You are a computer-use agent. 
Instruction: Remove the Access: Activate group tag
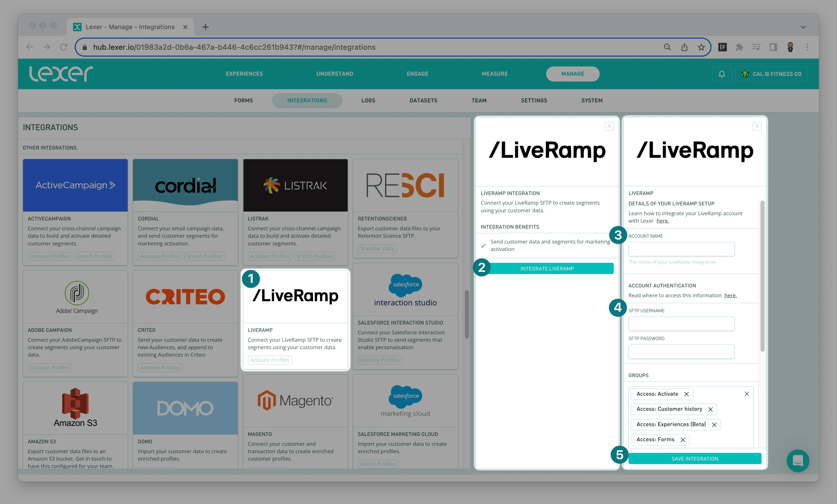click(x=687, y=394)
